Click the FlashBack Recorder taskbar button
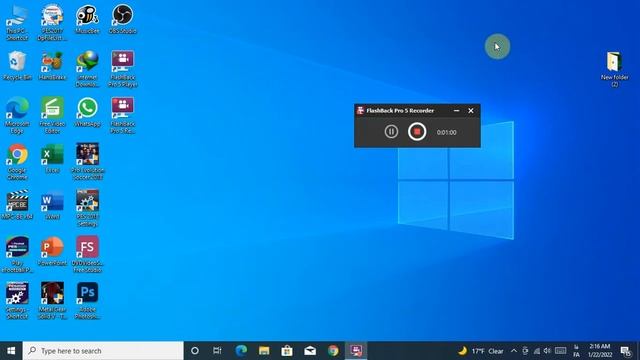This screenshot has width=640, height=360. [356, 351]
